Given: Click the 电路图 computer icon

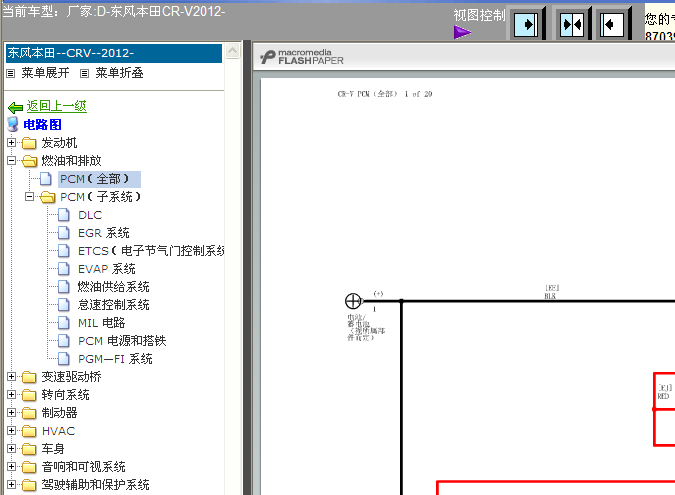Looking at the screenshot, I should (13, 124).
